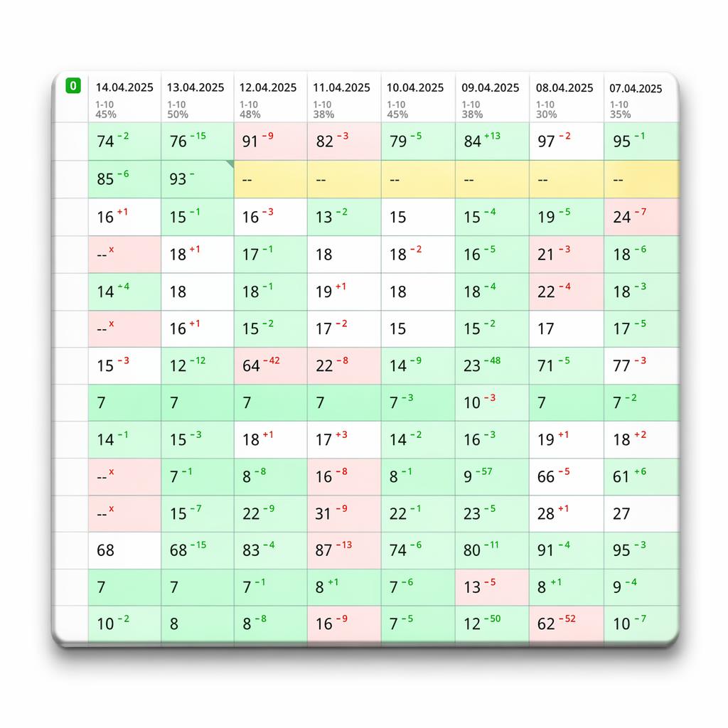Click the 85 -6 cell in the first column
Screen dimensions: 728x728
[x=124, y=180]
